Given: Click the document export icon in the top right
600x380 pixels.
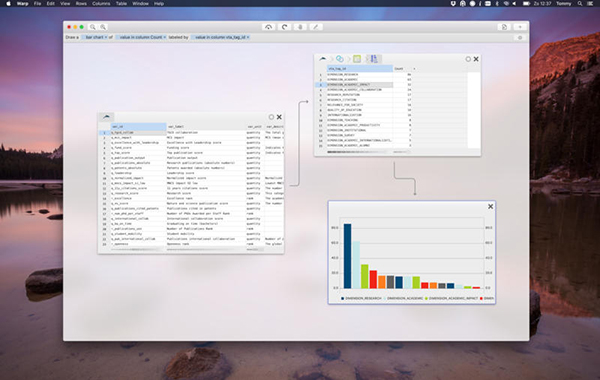Looking at the screenshot, I should 504,27.
